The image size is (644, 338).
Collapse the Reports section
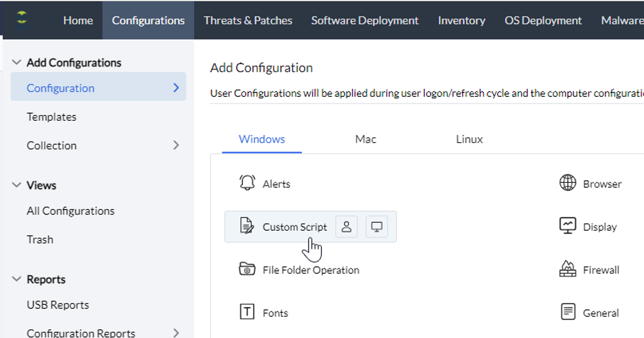(x=17, y=279)
